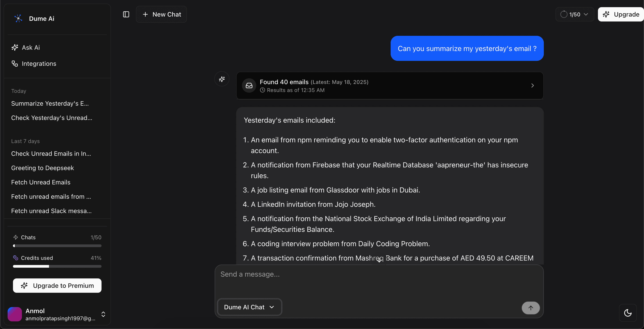Click the scroll-to-bottom arrow icon

pyautogui.click(x=379, y=260)
